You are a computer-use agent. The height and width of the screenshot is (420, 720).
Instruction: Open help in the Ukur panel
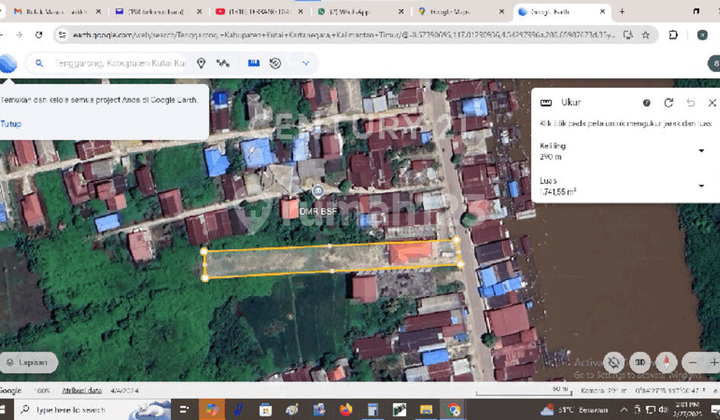tap(647, 103)
